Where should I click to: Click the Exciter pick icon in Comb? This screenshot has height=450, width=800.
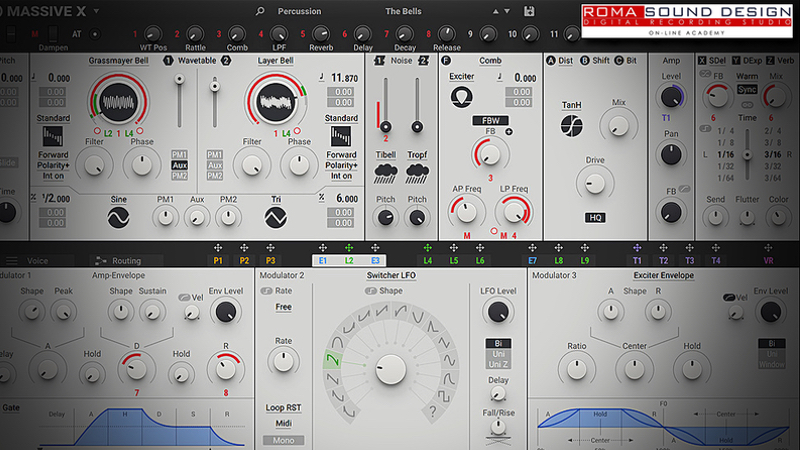461,97
